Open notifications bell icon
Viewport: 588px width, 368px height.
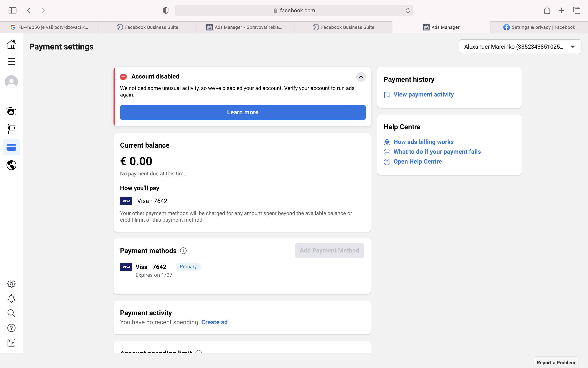[x=11, y=299]
